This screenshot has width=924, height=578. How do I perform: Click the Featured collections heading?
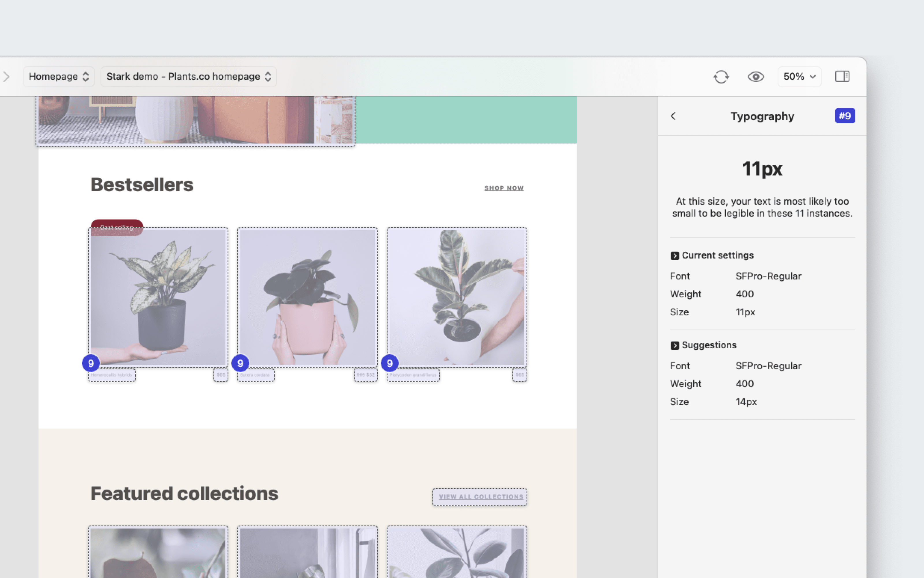click(x=185, y=494)
